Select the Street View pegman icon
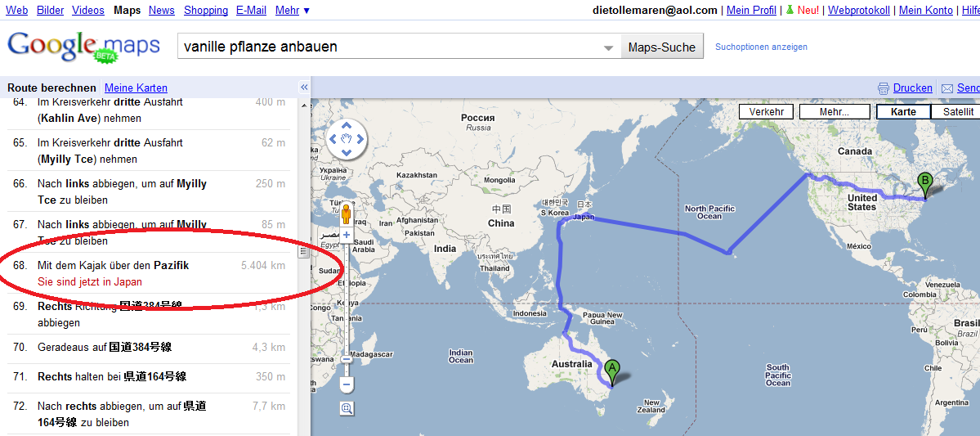 pyautogui.click(x=346, y=214)
